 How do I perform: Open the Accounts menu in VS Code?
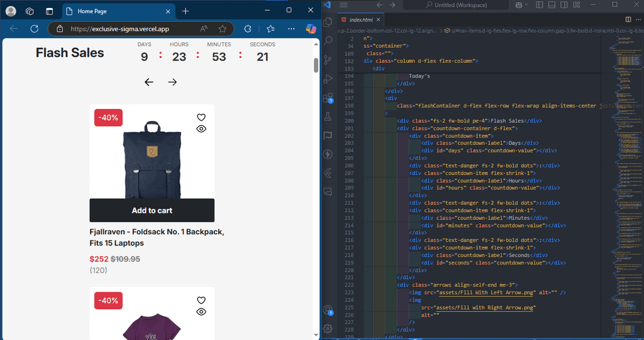coord(328,310)
